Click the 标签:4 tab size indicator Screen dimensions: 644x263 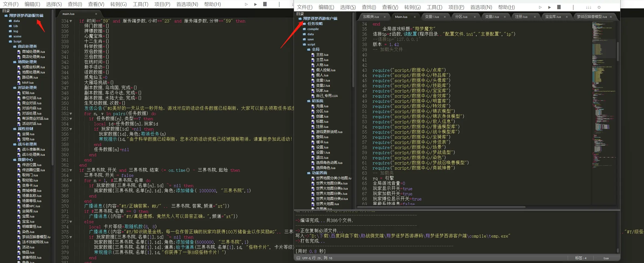[x=581, y=258]
